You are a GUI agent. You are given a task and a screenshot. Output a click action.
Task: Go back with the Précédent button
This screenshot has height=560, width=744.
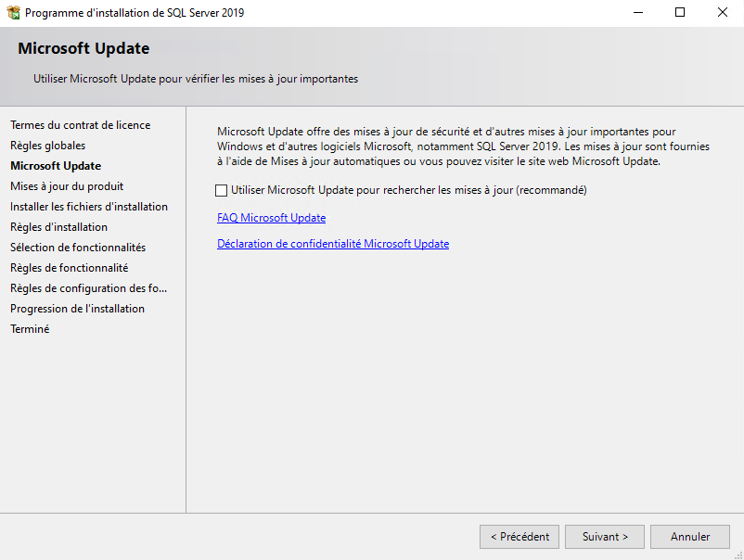click(520, 537)
